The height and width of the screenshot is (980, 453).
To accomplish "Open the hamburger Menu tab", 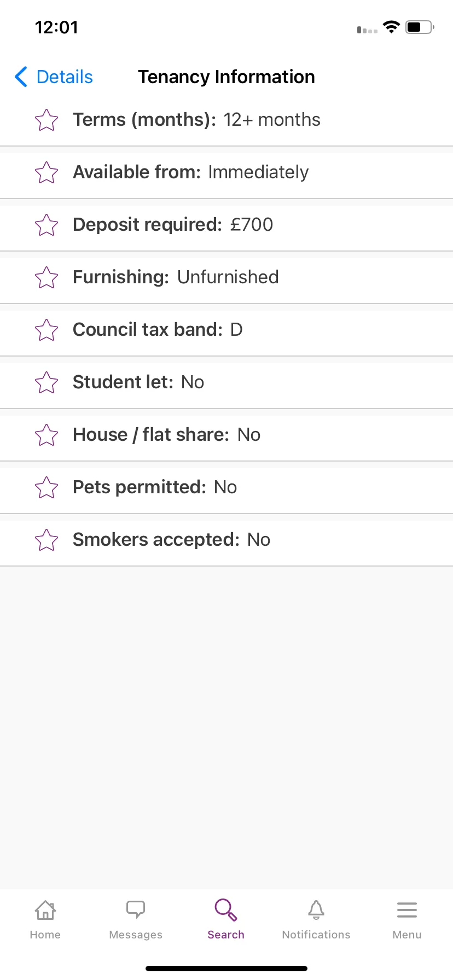I will coord(407,920).
